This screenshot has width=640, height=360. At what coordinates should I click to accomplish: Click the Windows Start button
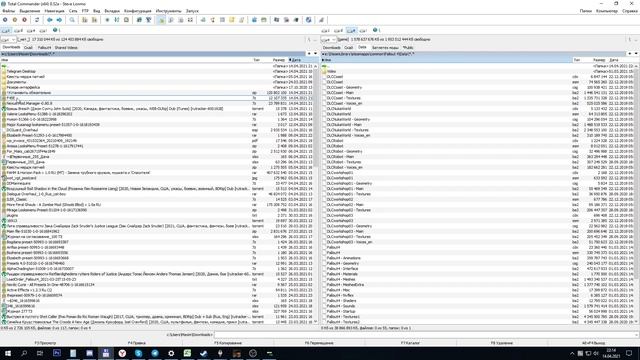(8, 353)
